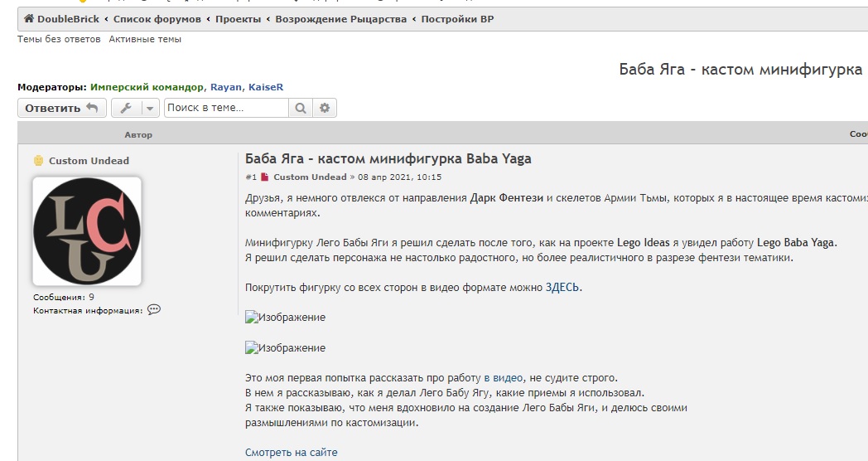
Task: Click in the Поиск в теме field
Action: tap(226, 108)
